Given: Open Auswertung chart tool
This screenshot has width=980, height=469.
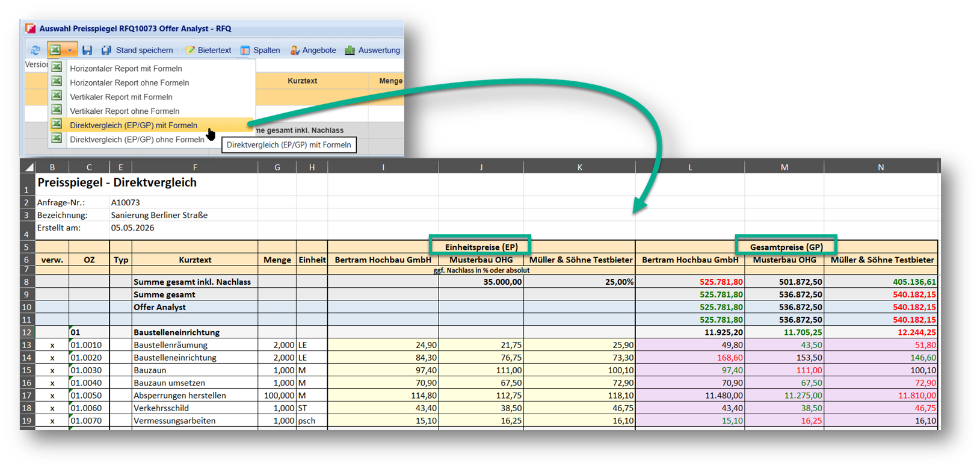Looking at the screenshot, I should click(x=372, y=50).
